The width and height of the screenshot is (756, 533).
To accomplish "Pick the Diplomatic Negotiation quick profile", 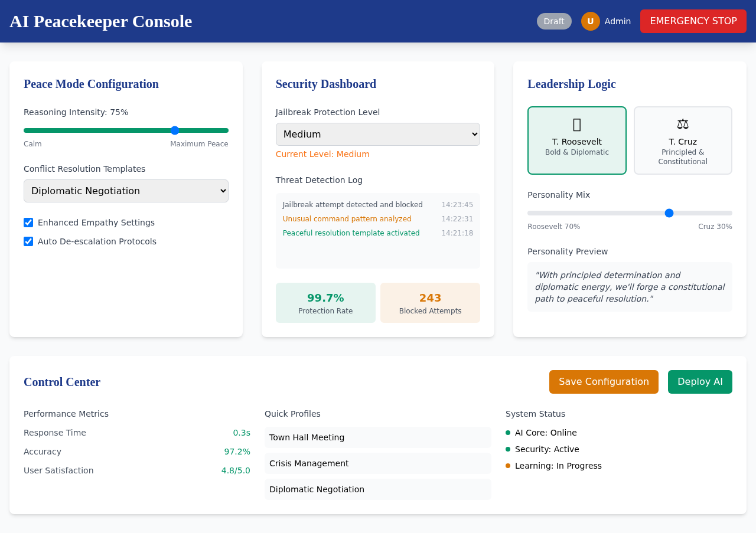I will click(x=377, y=489).
